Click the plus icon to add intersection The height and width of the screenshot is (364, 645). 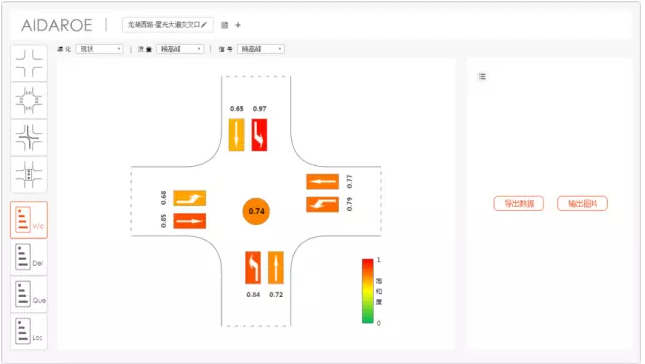[238, 25]
